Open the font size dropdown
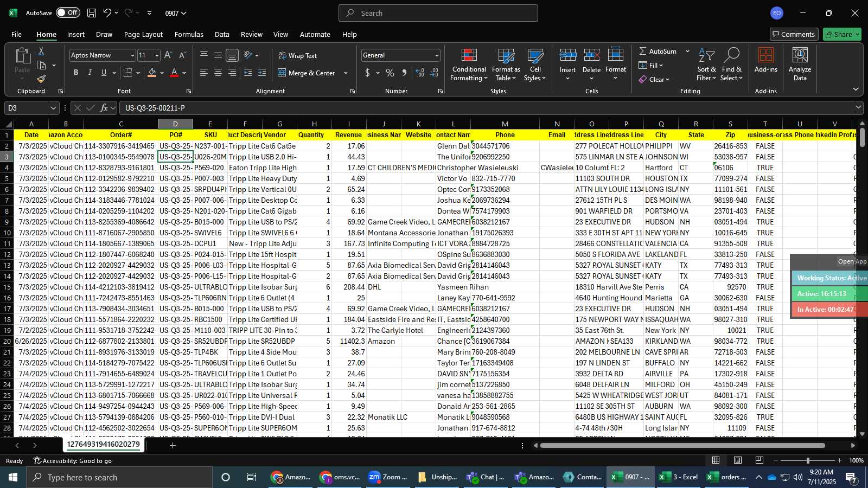Image resolution: width=868 pixels, height=488 pixels. coord(157,55)
